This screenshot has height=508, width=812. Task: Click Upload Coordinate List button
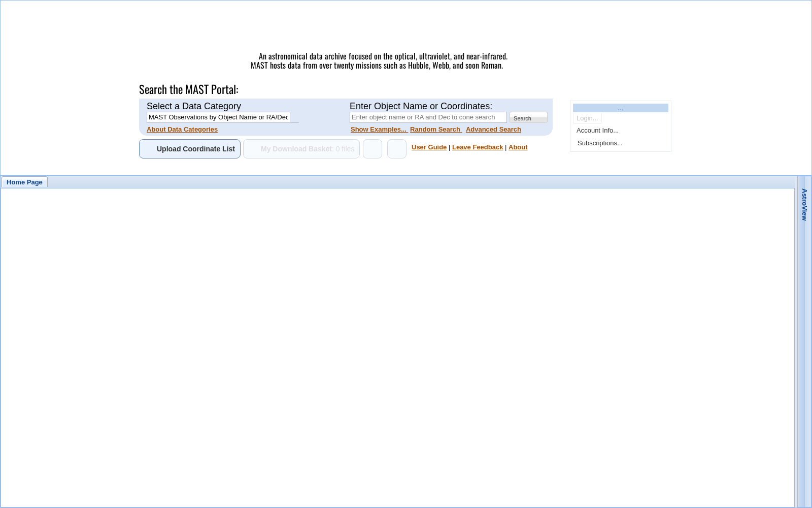pos(190,149)
